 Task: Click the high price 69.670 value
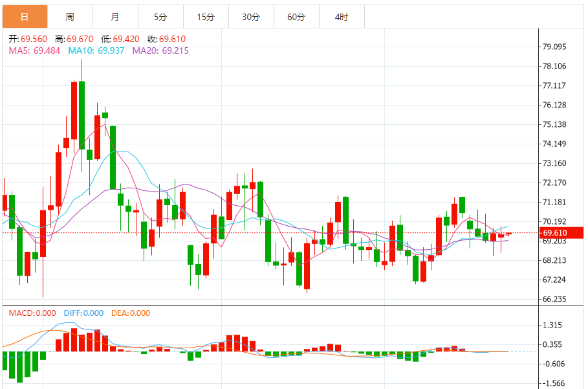click(x=80, y=39)
